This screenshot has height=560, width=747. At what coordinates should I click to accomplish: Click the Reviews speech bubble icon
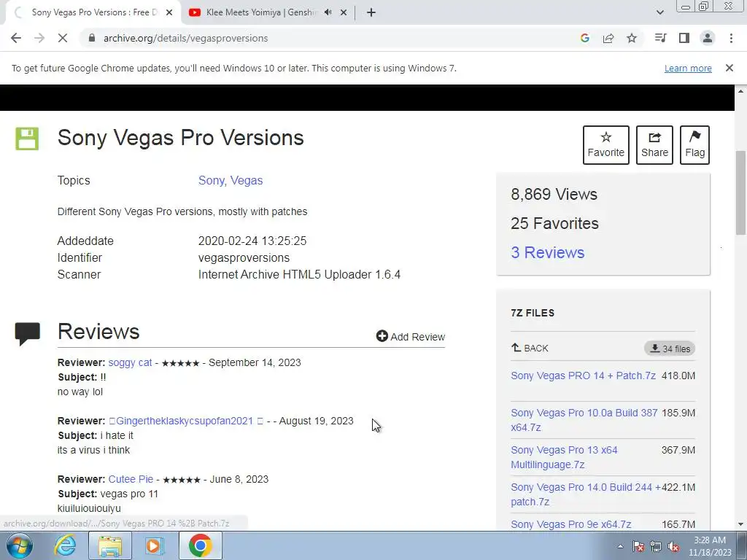tap(28, 334)
